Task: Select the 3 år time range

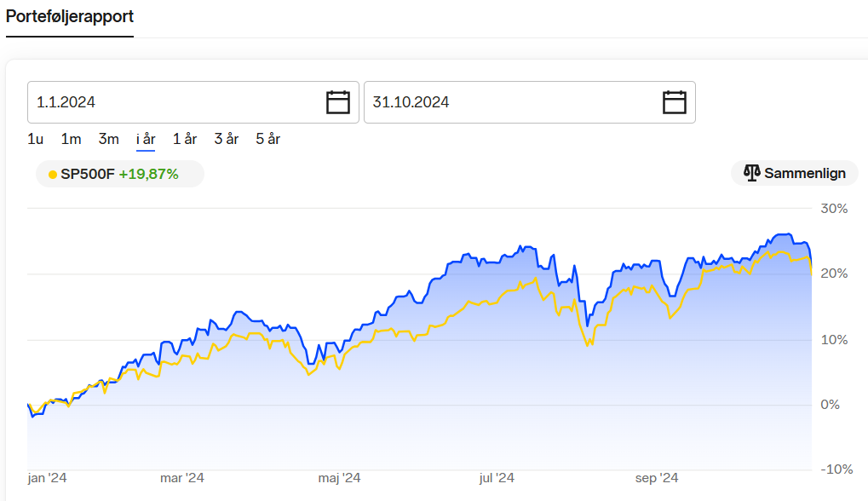Action: (x=227, y=139)
